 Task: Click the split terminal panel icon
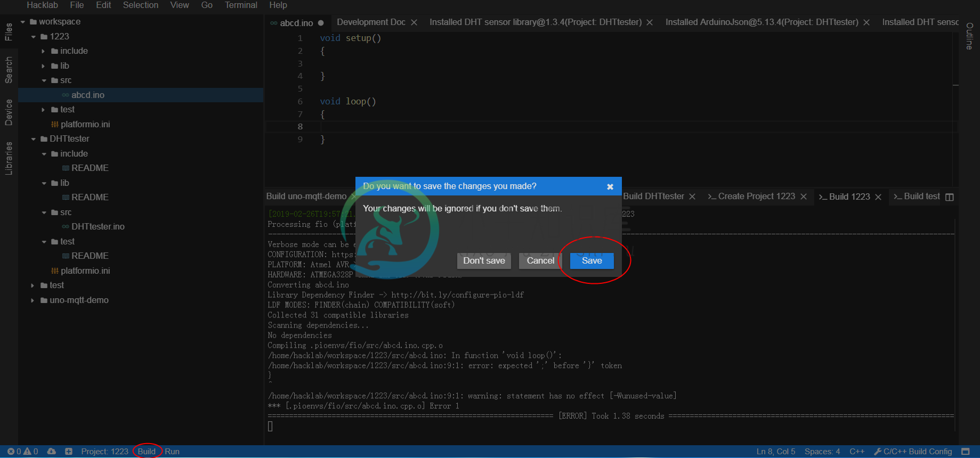pos(949,197)
